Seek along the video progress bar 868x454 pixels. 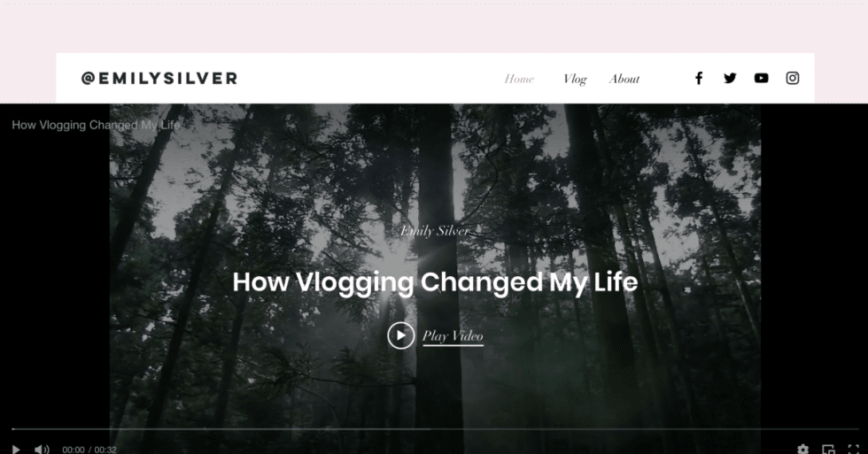(x=435, y=429)
